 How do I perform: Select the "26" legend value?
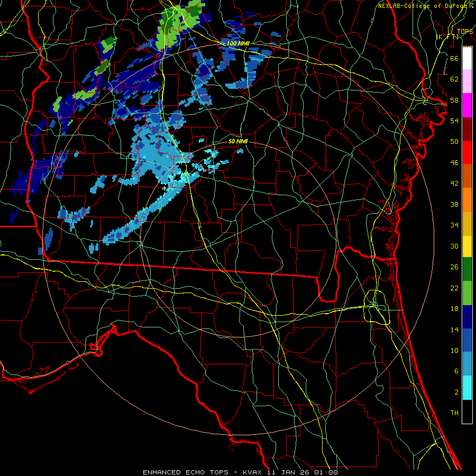point(454,267)
